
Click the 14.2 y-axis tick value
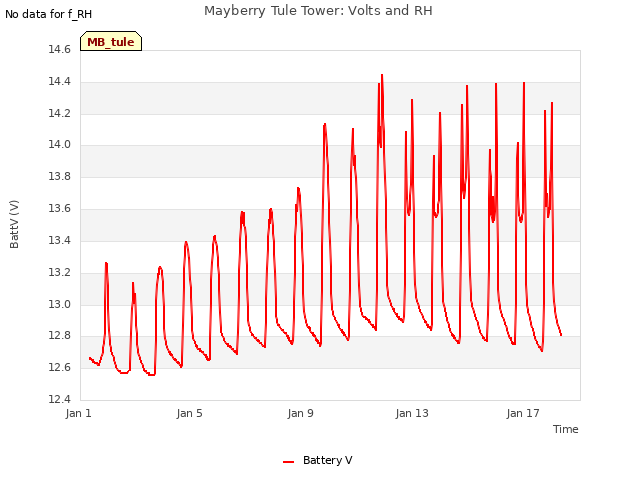pos(59,113)
